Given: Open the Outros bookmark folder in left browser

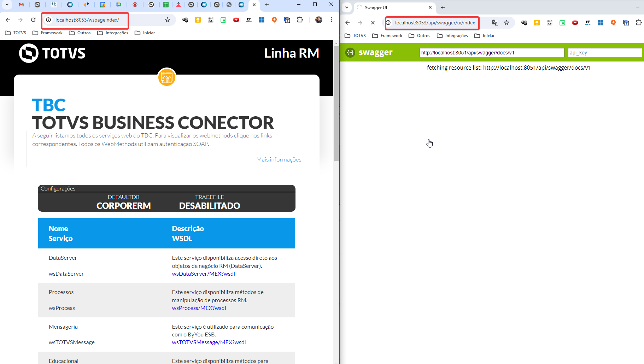Looking at the screenshot, I should click(80, 33).
